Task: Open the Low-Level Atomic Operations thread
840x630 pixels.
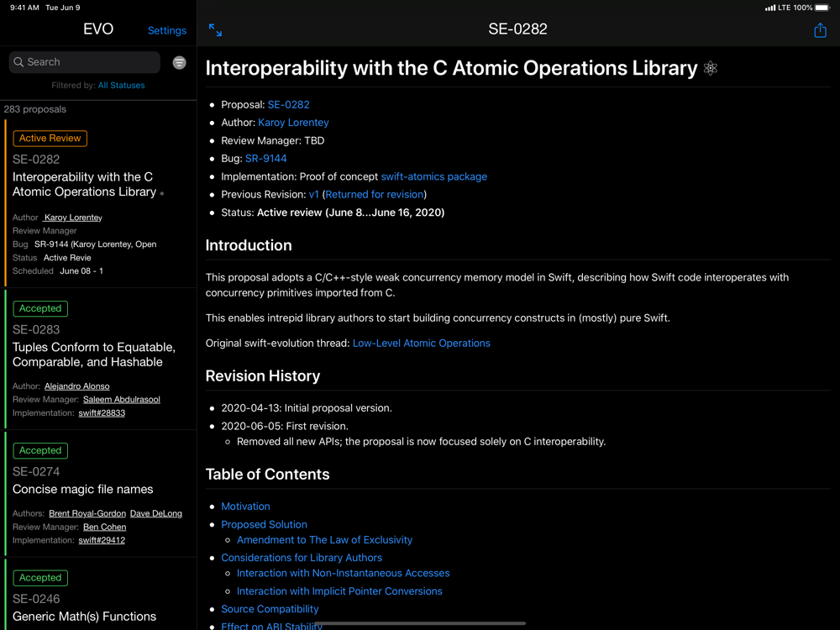Action: (421, 344)
